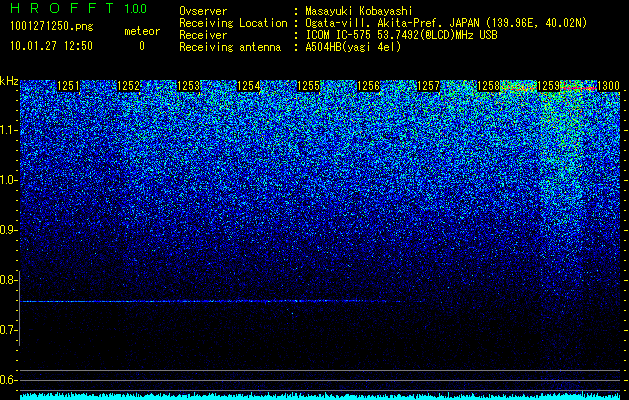This screenshot has height=400, width=629.
Task: Click the observer name Masayuki Kobayashi
Action: [x=359, y=11]
